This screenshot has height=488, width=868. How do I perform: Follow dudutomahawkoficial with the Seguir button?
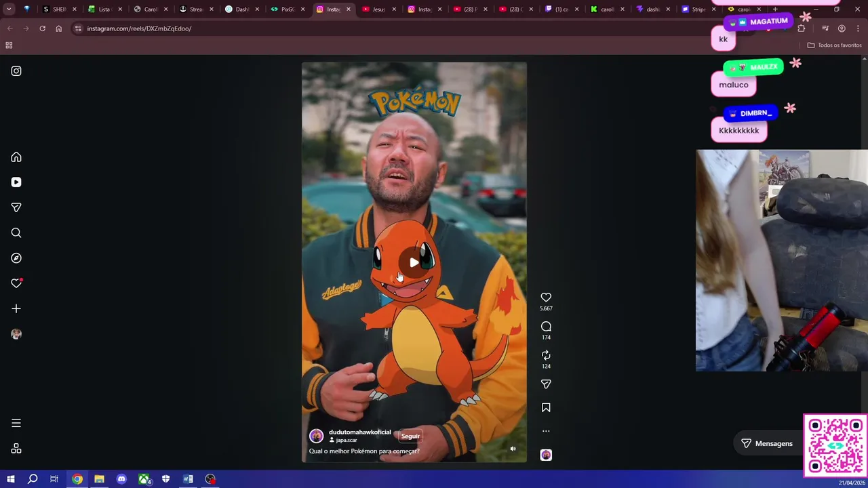(410, 436)
